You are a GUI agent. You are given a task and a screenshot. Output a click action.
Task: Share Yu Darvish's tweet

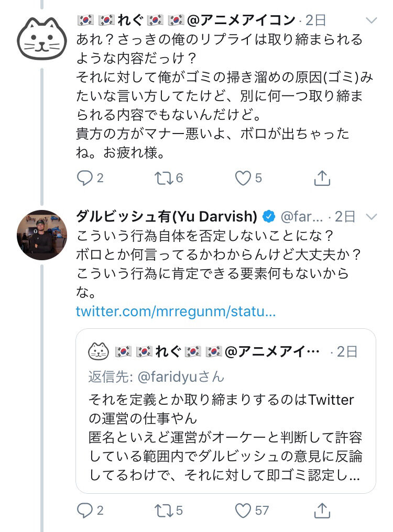[x=322, y=510]
